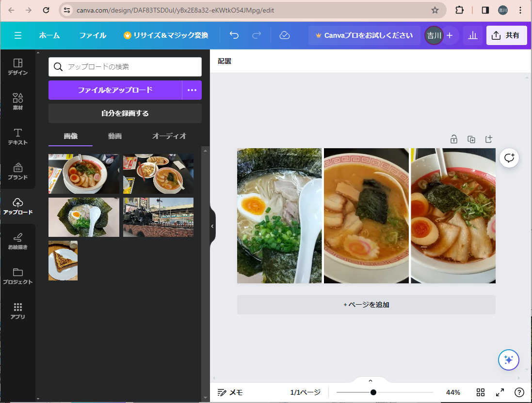Collapse the side panel with arrow handle

point(212,226)
